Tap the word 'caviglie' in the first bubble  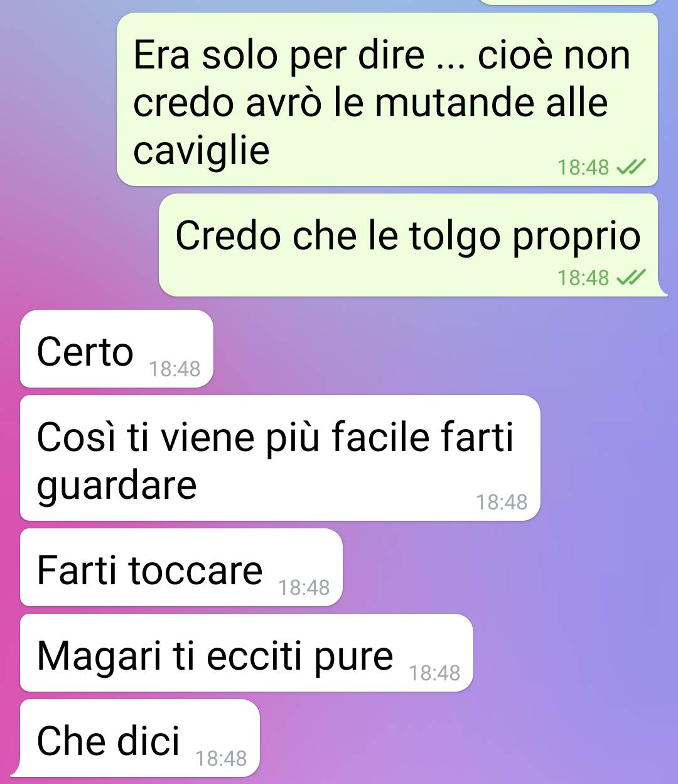click(202, 151)
